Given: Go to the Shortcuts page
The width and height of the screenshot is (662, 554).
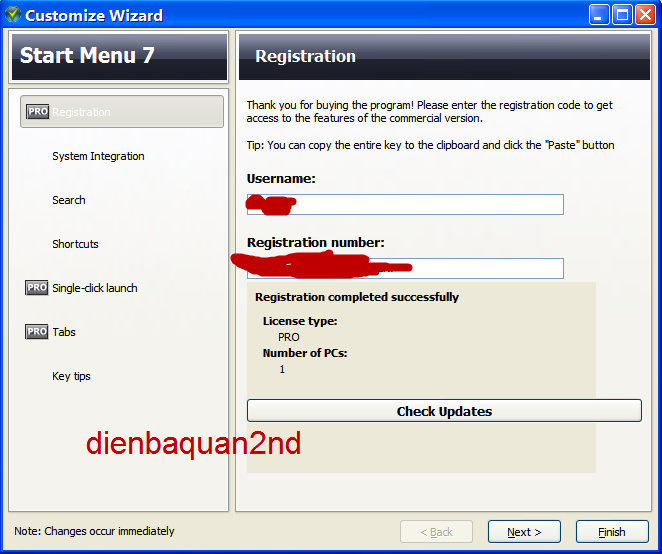Looking at the screenshot, I should 75,244.
